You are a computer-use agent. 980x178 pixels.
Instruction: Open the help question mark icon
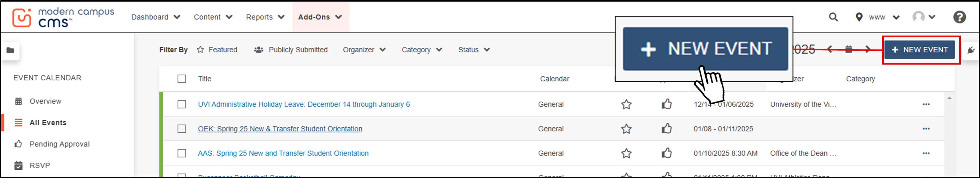coord(959,17)
